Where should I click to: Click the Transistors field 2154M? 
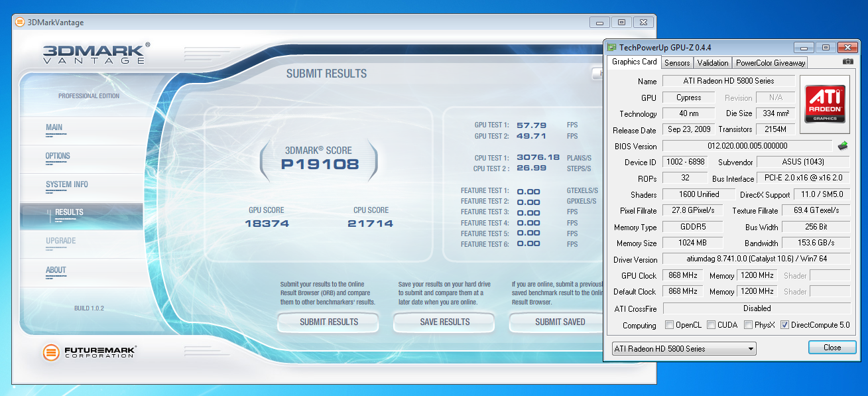click(775, 129)
